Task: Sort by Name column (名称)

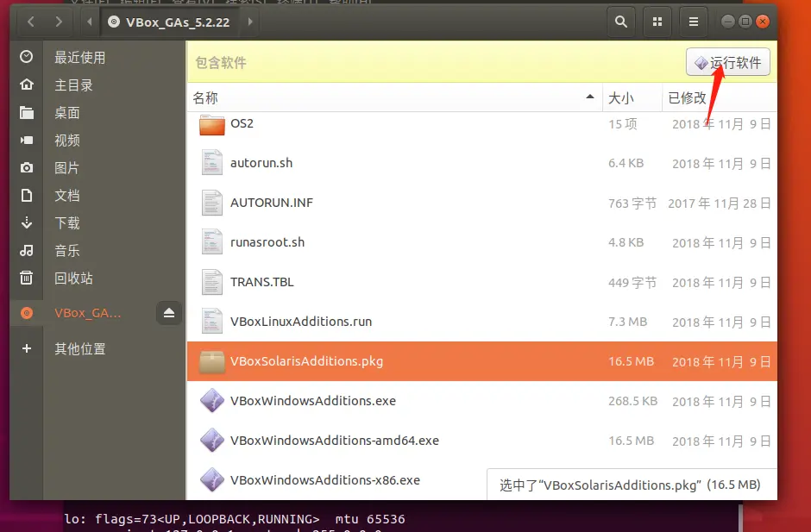Action: pyautogui.click(x=394, y=97)
